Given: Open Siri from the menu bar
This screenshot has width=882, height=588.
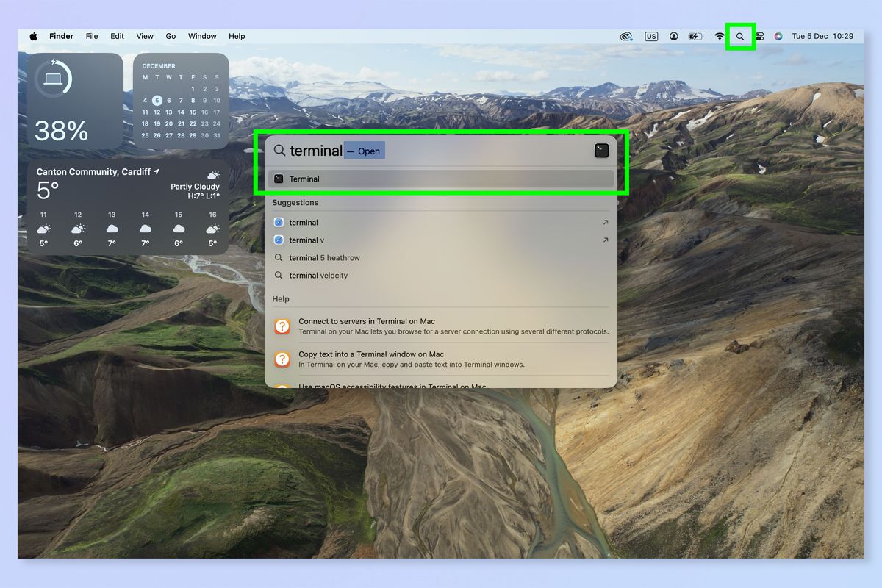Looking at the screenshot, I should click(x=778, y=37).
